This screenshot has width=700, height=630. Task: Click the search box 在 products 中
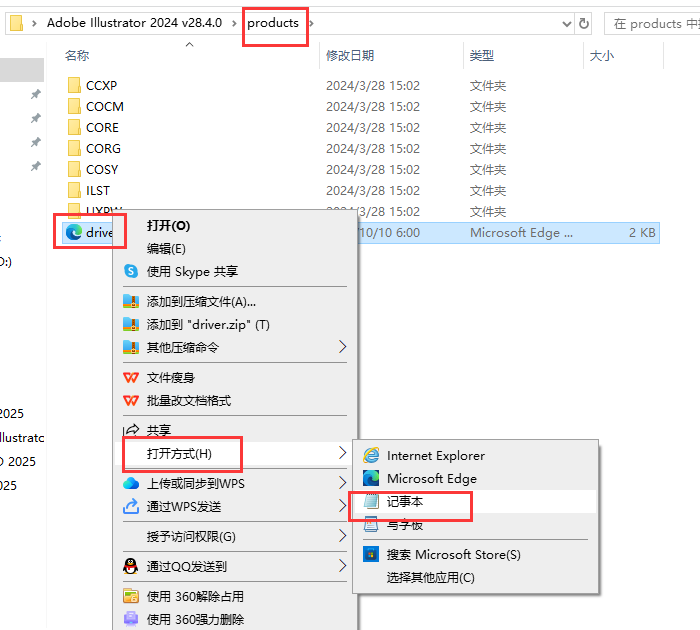pyautogui.click(x=652, y=24)
